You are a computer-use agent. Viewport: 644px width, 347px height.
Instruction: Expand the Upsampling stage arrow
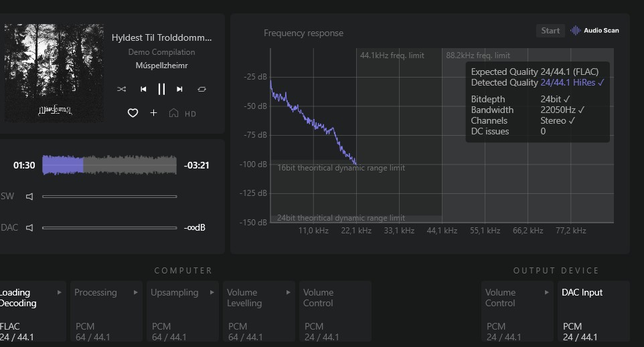212,292
